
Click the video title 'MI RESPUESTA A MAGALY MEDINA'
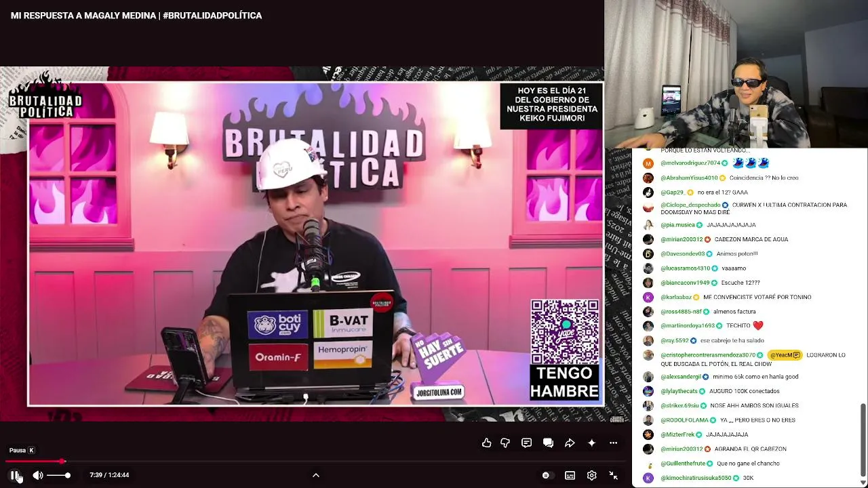[84, 16]
